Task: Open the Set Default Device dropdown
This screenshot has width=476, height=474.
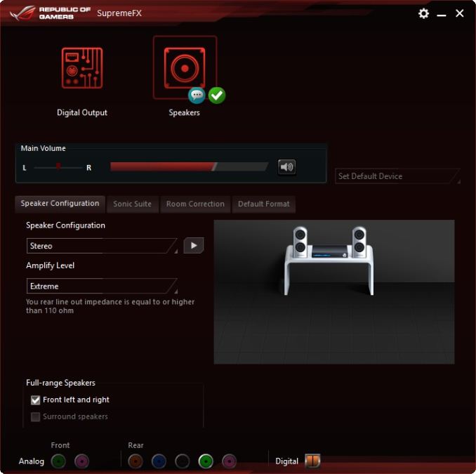Action: point(397,176)
